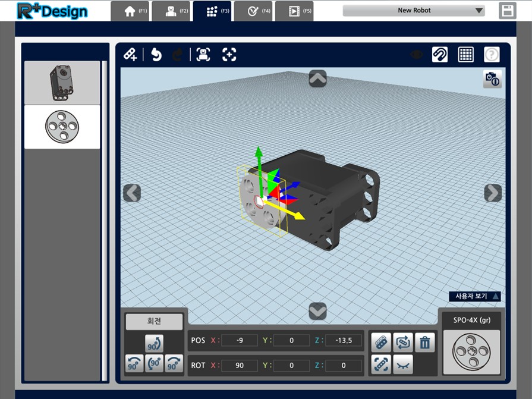Hide the part with closed-eye icon
Image resolution: width=532 pixels, height=399 pixels.
coord(403,365)
